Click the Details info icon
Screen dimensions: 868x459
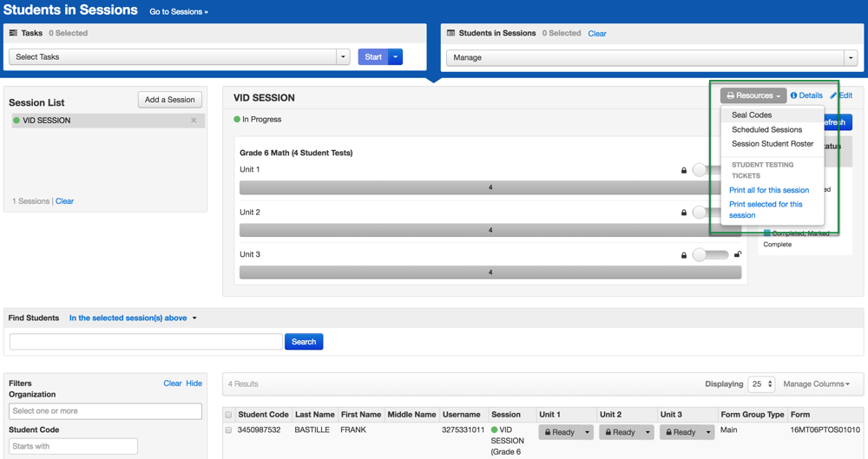[x=793, y=95]
